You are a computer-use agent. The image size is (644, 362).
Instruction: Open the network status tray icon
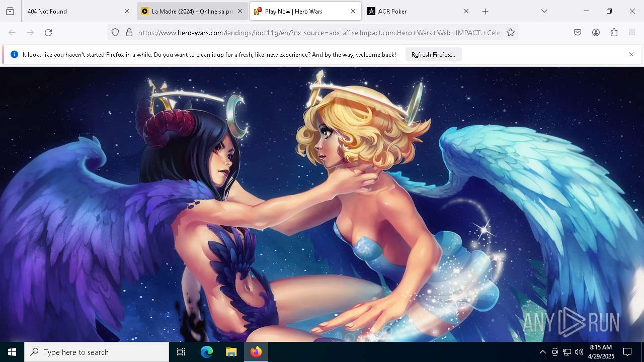point(567,352)
